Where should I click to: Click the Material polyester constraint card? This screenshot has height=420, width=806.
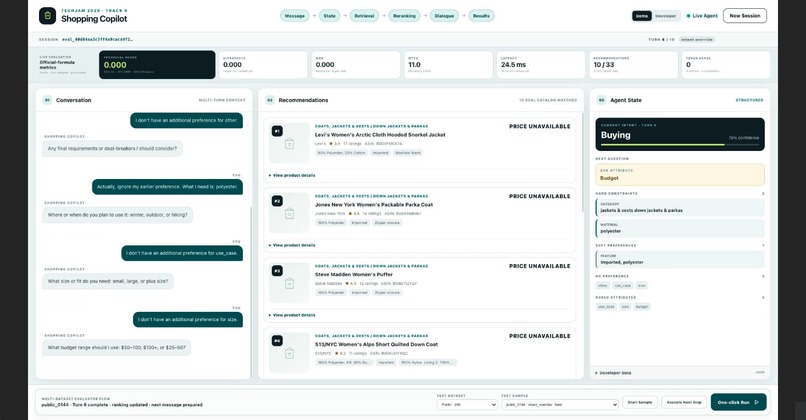(x=680, y=229)
